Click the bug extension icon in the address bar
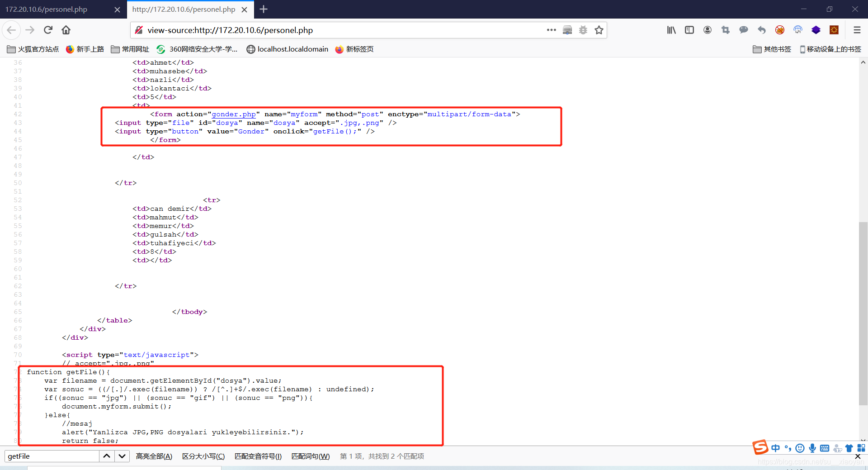The height and width of the screenshot is (470, 868). (x=583, y=30)
